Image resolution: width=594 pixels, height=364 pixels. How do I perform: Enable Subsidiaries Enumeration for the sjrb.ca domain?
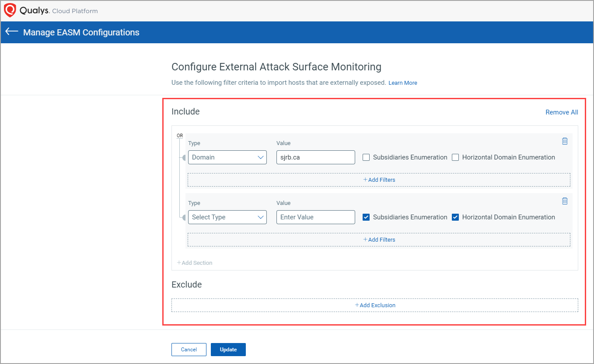[366, 157]
